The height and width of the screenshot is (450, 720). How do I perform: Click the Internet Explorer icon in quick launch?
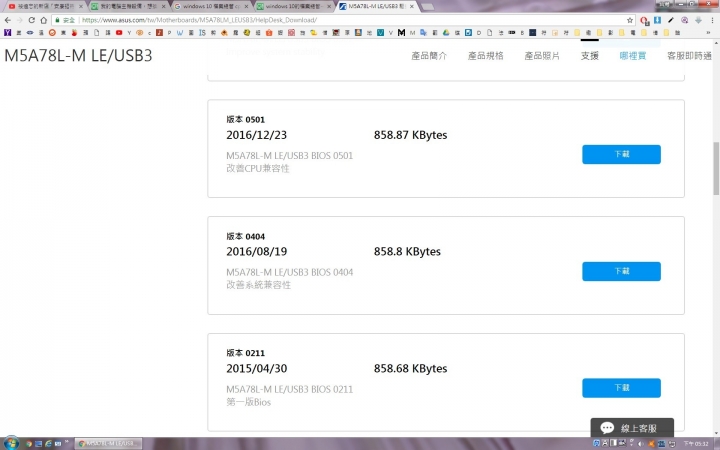click(x=48, y=444)
